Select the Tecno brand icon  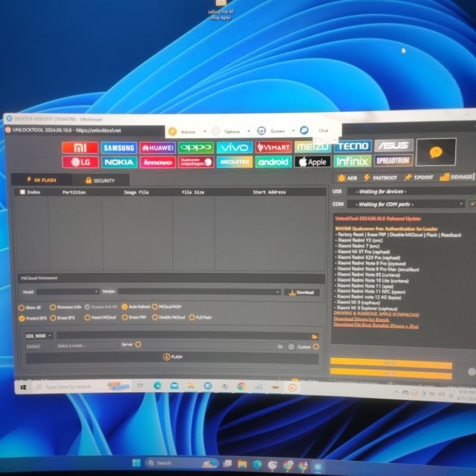coord(353,146)
